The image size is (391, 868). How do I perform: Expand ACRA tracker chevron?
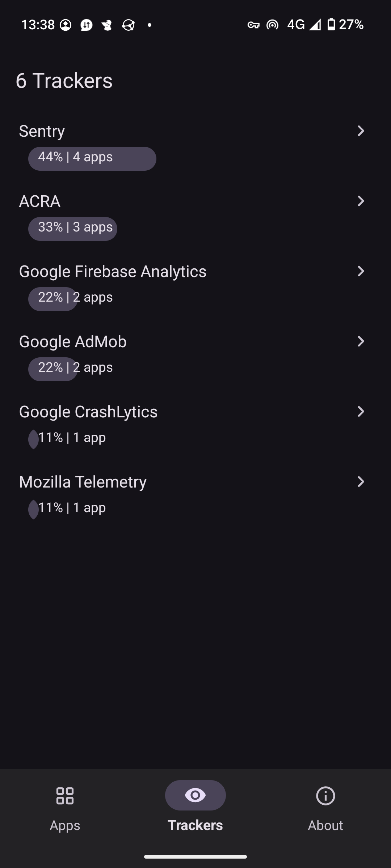click(x=361, y=201)
